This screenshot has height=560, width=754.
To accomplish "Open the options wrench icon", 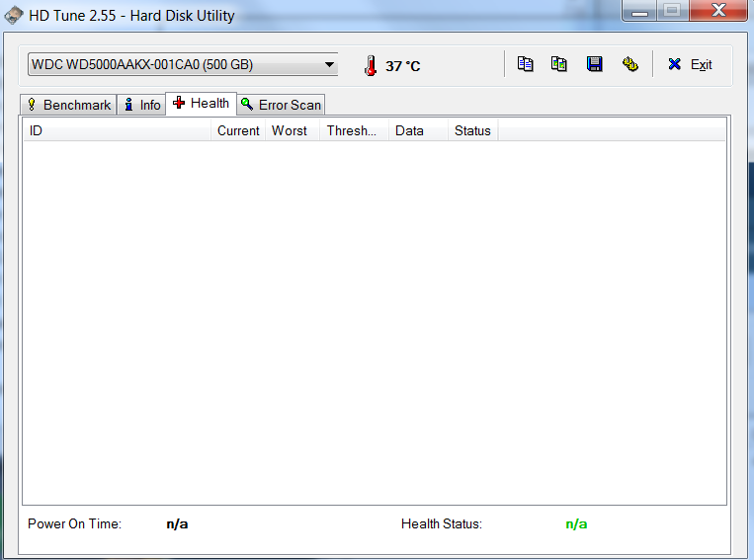I will pos(629,64).
